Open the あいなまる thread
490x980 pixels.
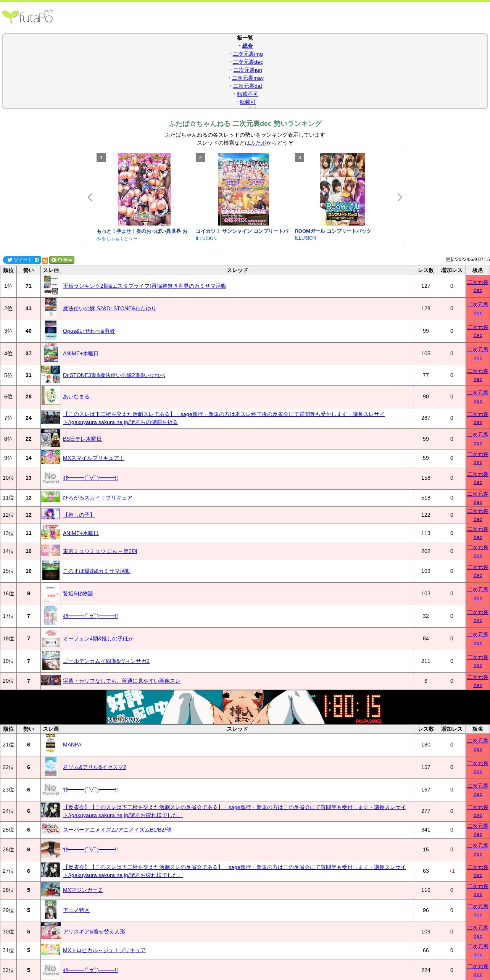click(76, 397)
